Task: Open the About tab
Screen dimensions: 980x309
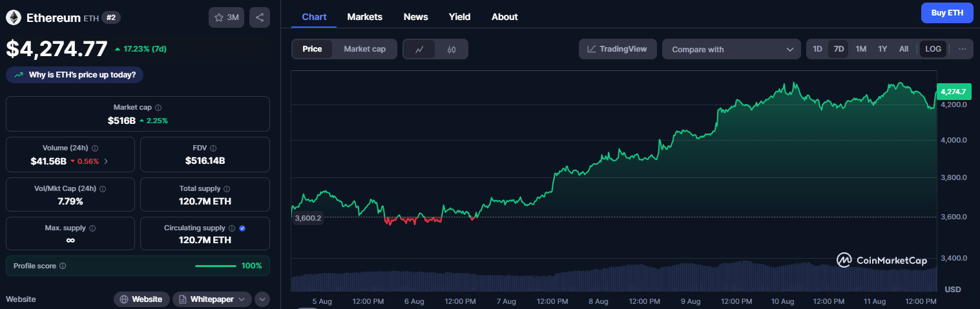Action: point(505,17)
